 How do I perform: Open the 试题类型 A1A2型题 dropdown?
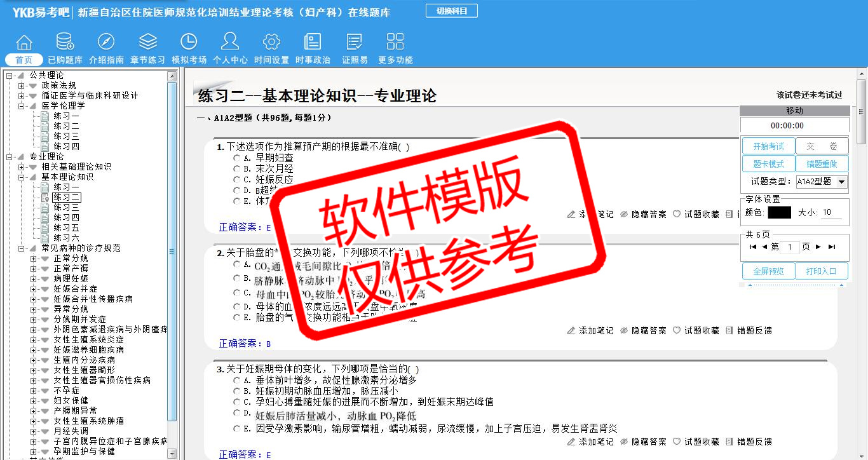point(822,182)
